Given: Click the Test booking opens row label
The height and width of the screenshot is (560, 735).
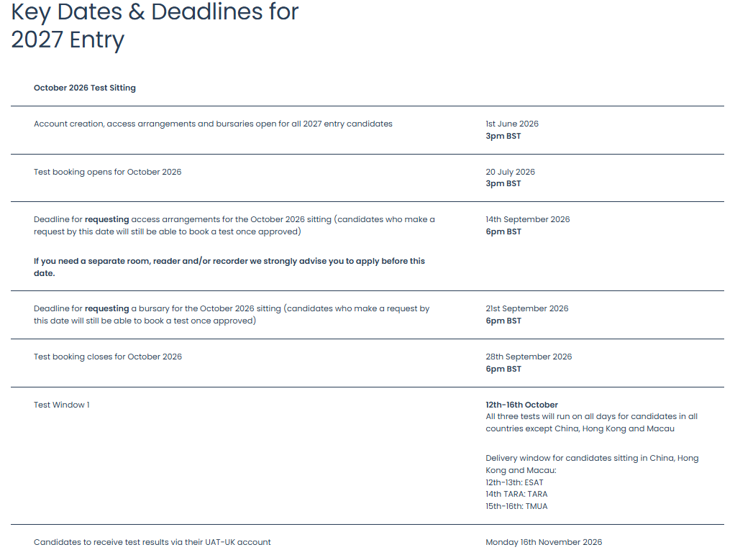Looking at the screenshot, I should 108,172.
